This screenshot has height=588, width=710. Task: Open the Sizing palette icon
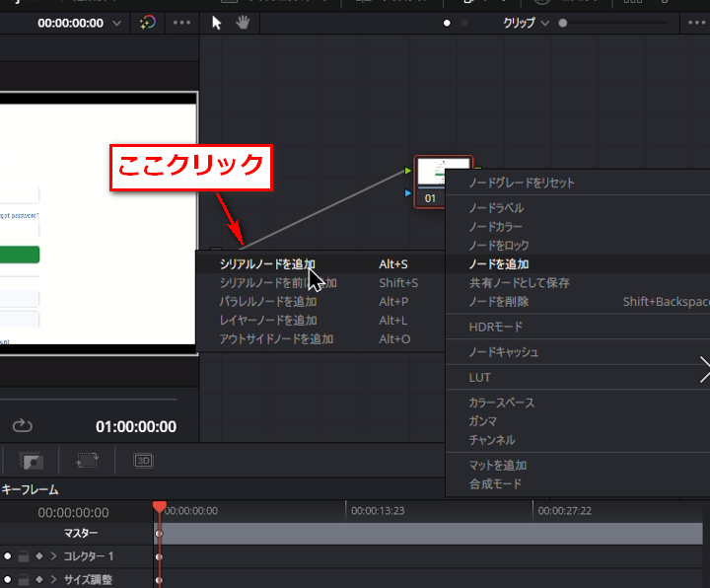coord(87,461)
